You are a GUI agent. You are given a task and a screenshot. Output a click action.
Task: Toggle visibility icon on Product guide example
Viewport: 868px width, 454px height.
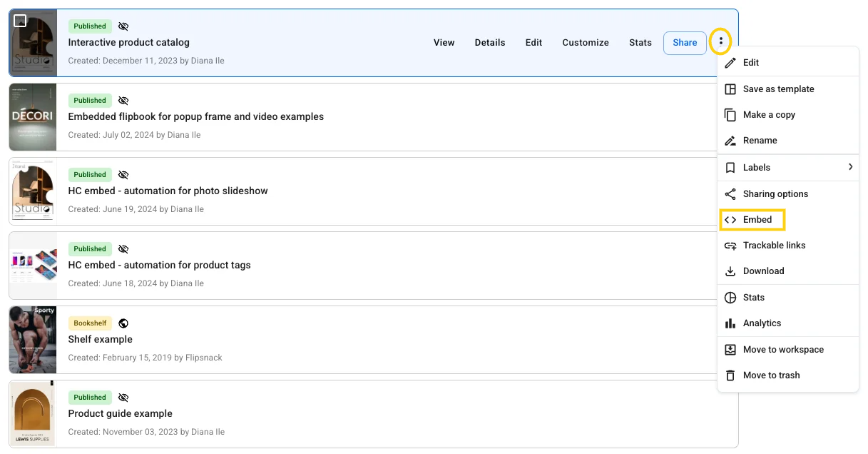123,398
